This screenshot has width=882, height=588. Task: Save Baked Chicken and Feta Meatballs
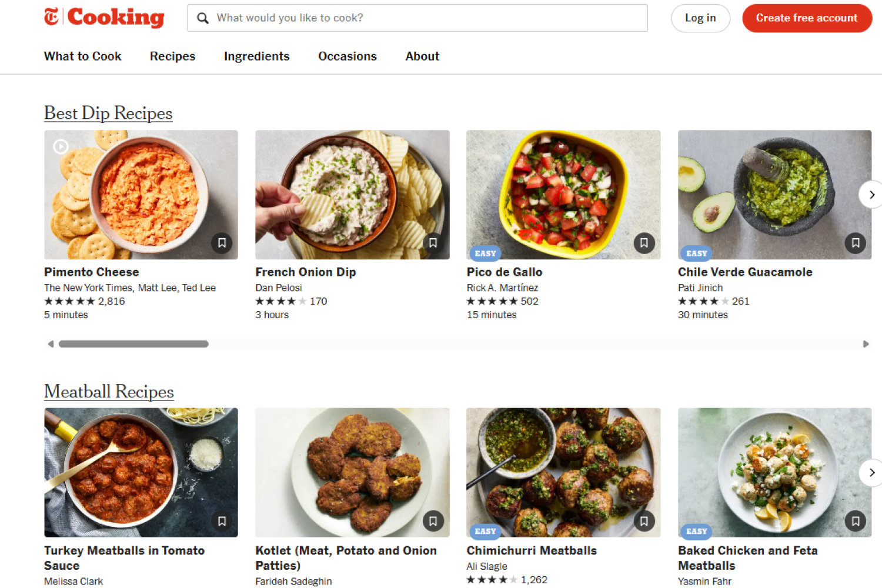tap(855, 521)
